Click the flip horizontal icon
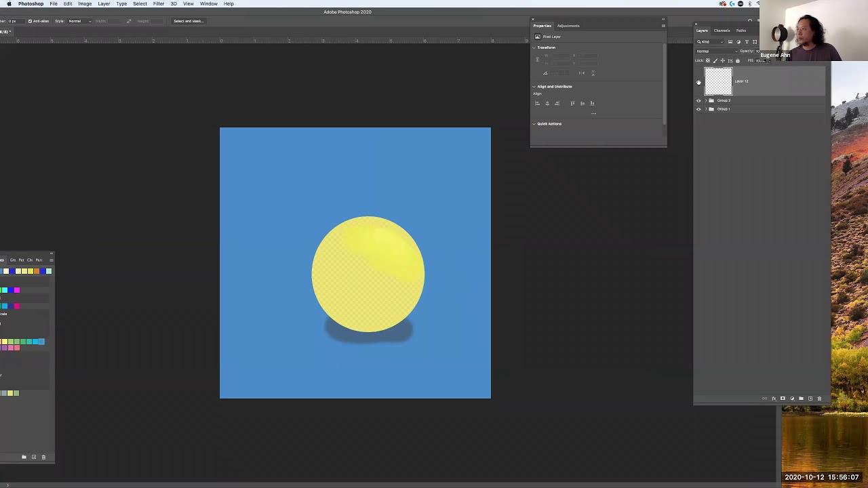 (x=582, y=73)
